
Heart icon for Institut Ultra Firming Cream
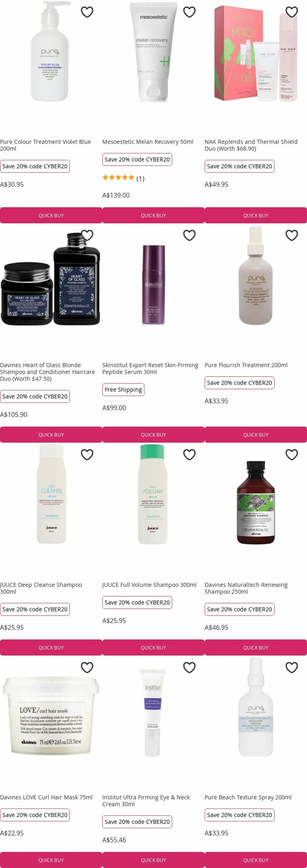point(189,667)
